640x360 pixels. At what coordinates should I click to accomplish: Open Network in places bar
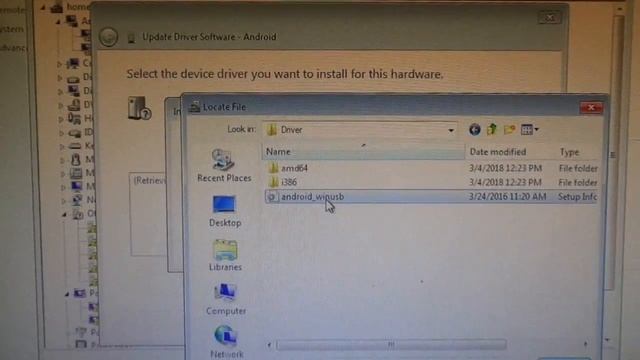click(226, 342)
